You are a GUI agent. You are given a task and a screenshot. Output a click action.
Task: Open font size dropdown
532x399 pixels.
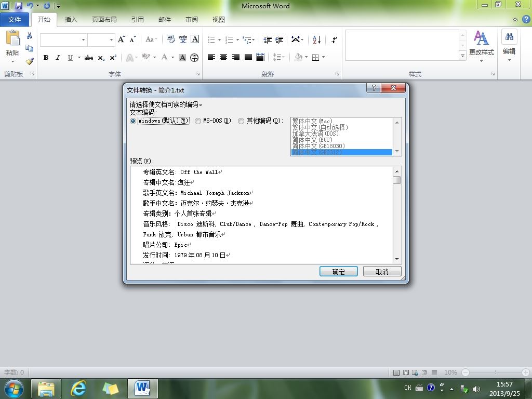click(x=111, y=39)
